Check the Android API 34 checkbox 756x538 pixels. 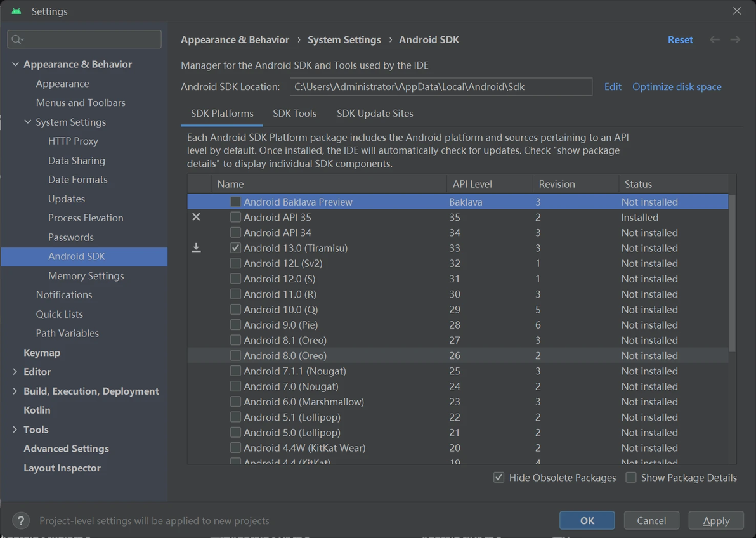click(x=235, y=233)
